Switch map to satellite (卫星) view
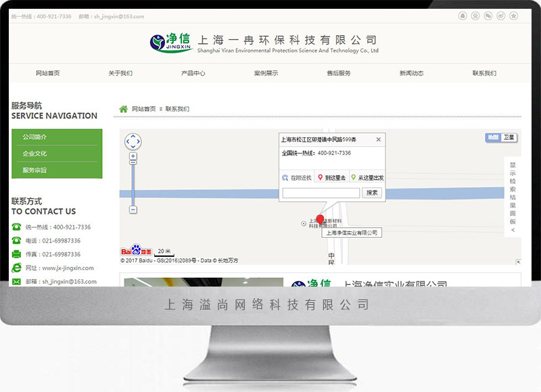This screenshot has width=541, height=392. coord(509,137)
